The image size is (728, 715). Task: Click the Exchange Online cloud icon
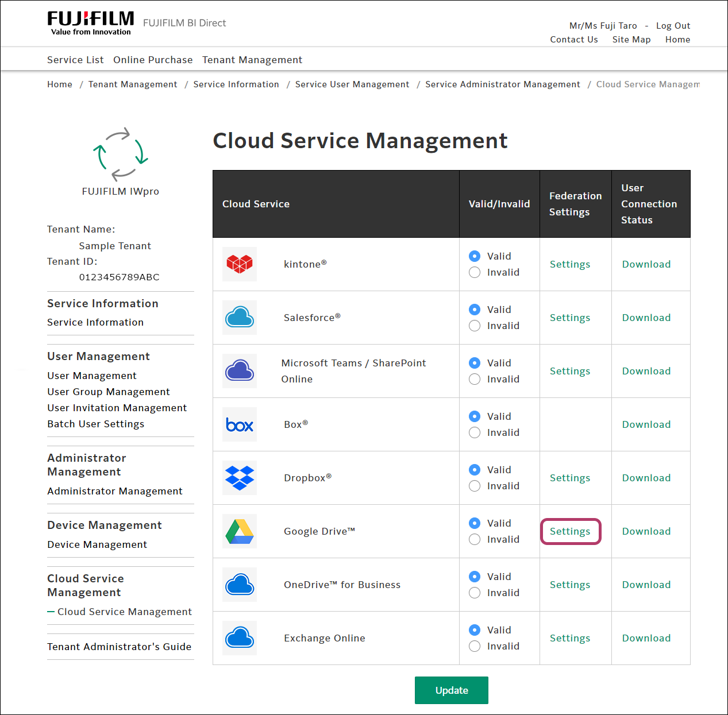tap(240, 638)
